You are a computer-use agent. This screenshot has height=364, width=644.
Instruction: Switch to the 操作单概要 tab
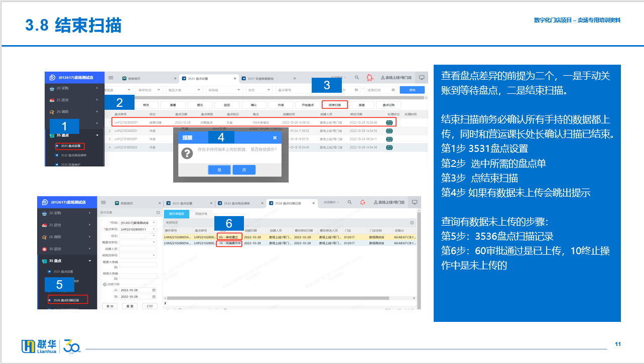176,214
